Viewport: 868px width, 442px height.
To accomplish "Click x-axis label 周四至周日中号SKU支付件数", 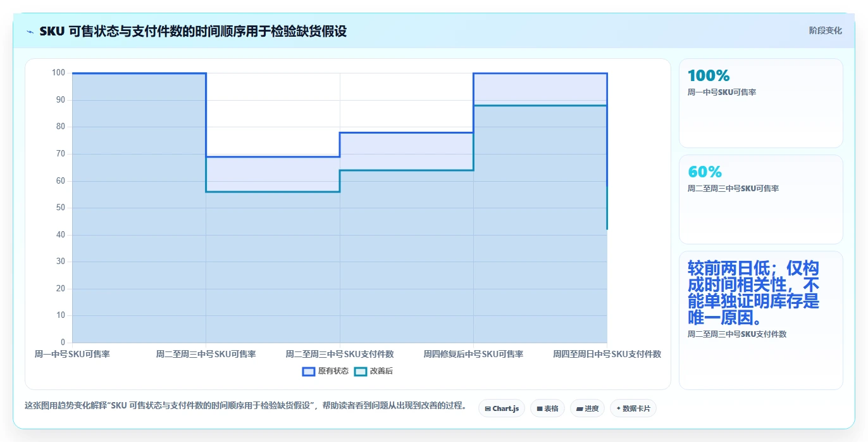I will 607,354.
